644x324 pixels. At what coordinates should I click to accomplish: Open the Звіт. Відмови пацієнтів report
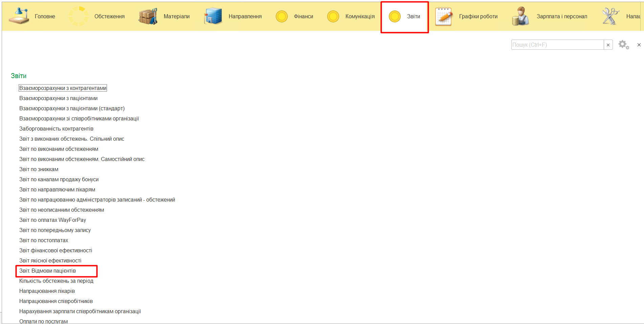pyautogui.click(x=48, y=271)
